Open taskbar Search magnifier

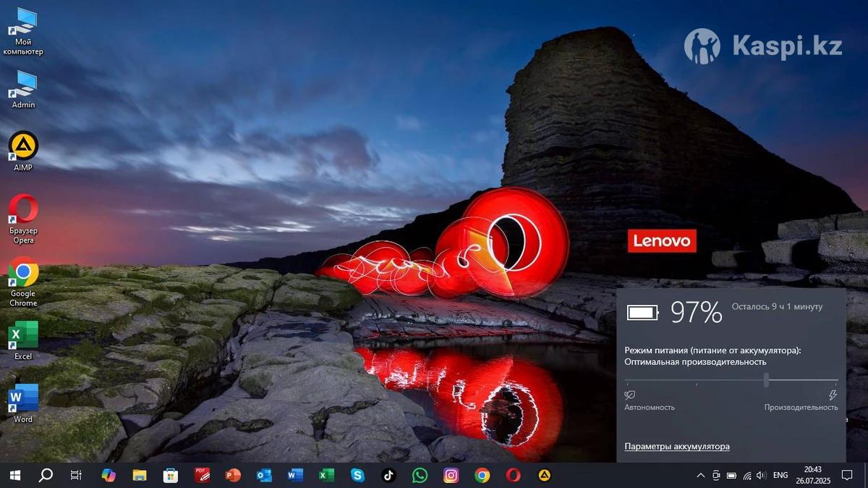(46, 476)
